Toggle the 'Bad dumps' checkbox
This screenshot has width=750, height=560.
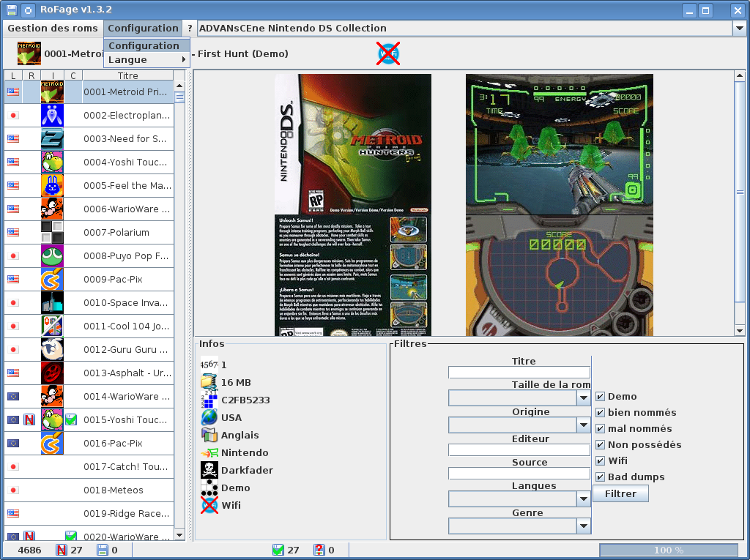pyautogui.click(x=601, y=477)
